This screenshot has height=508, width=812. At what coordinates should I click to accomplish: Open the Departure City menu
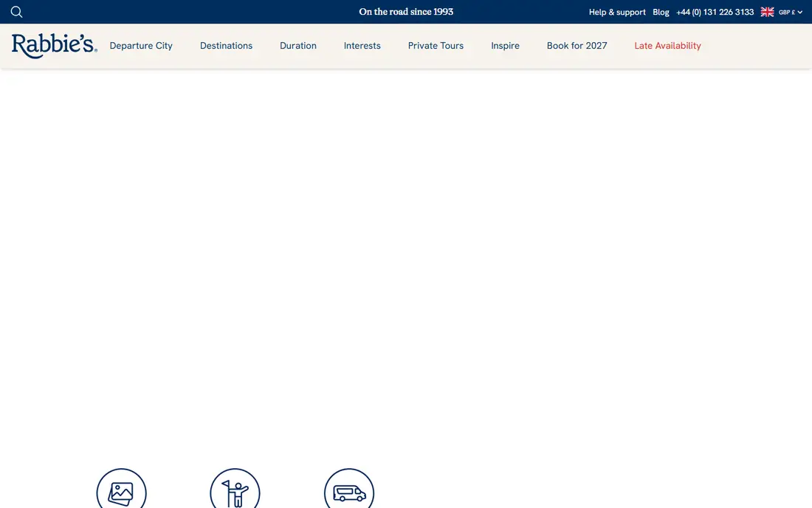coord(141,46)
